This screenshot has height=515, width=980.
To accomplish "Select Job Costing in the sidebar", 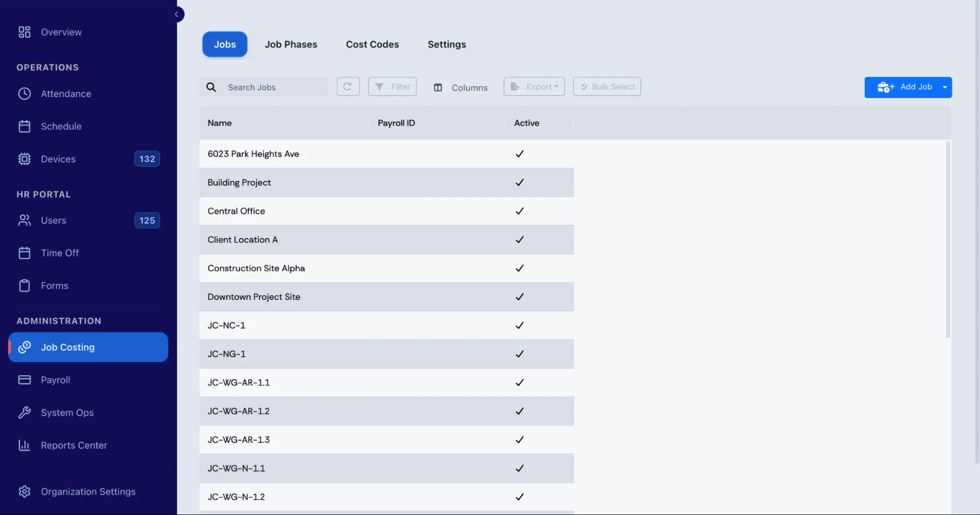I will click(88, 347).
